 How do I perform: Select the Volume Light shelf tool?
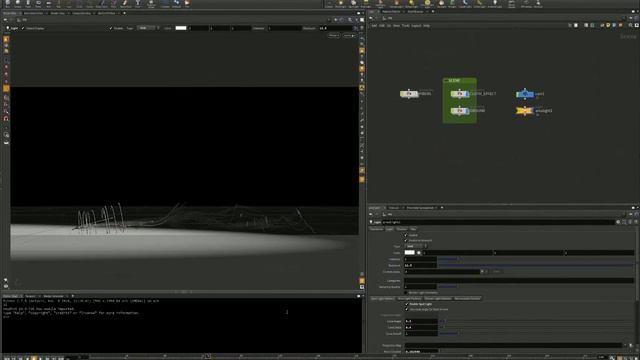coord(396,4)
